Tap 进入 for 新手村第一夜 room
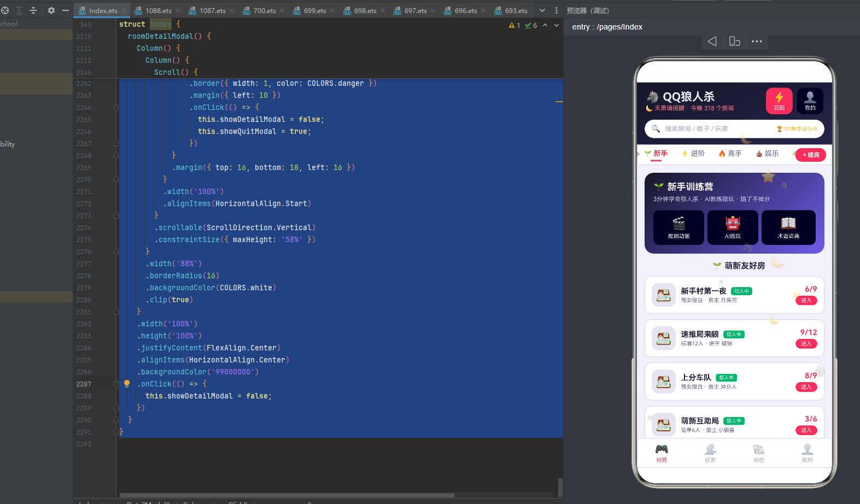This screenshot has width=860, height=504. click(x=806, y=301)
